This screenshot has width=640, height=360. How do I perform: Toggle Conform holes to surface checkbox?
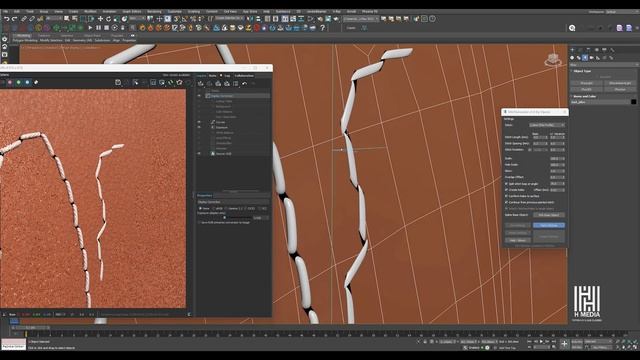[x=507, y=196]
